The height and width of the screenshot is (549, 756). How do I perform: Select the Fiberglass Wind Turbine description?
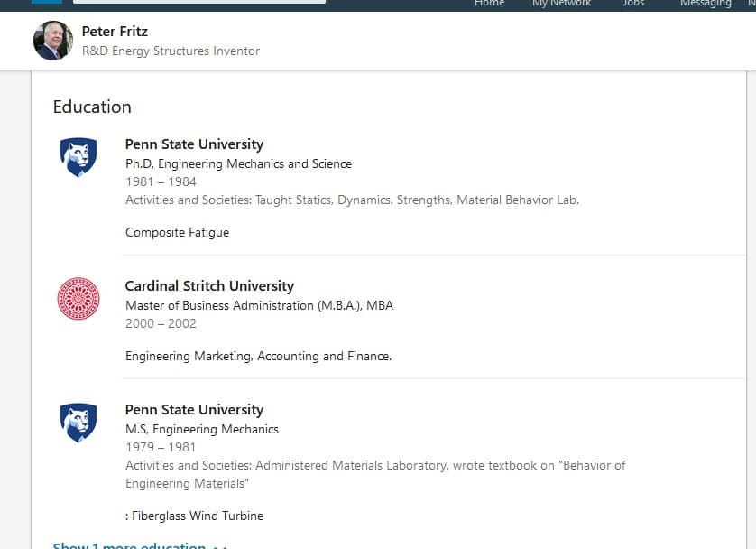[194, 516]
